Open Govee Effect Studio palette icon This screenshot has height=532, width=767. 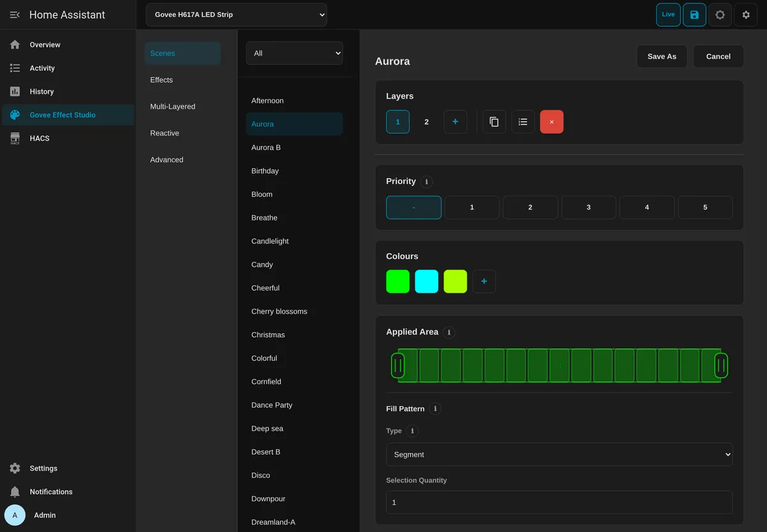[x=15, y=115]
